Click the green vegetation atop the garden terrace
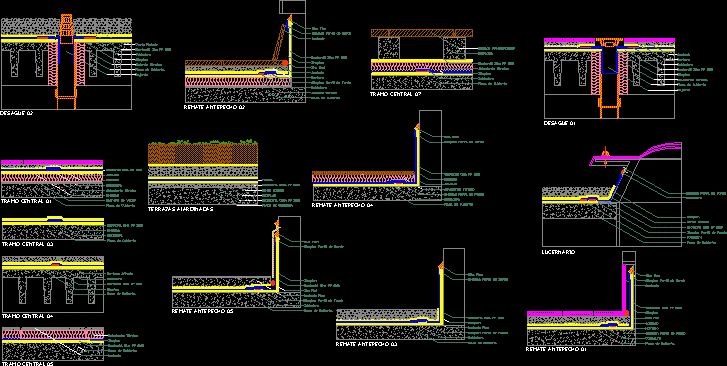This screenshot has height=366, width=727. click(x=203, y=141)
